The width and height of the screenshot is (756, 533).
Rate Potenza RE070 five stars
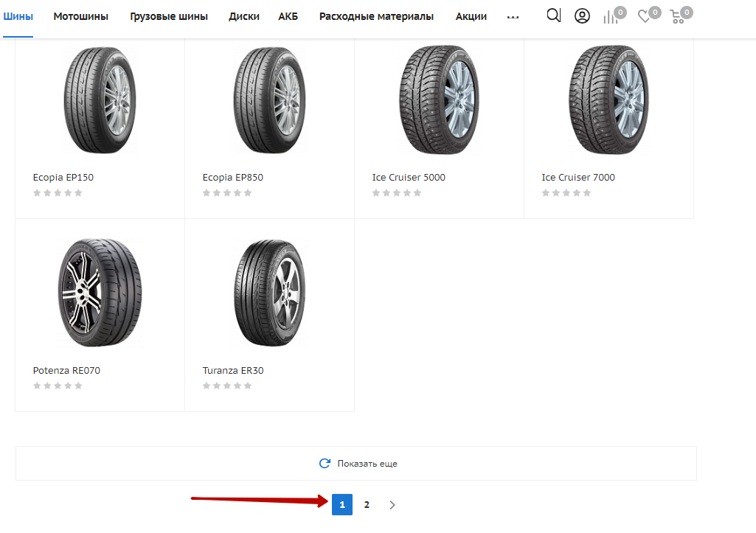click(x=79, y=386)
